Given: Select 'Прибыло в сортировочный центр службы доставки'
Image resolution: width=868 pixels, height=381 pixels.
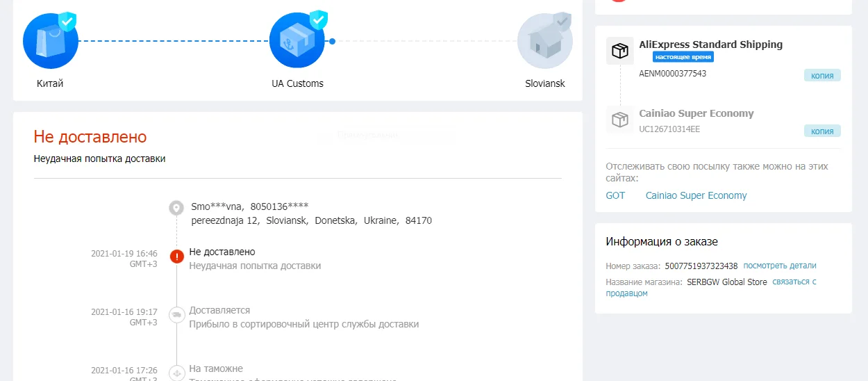Looking at the screenshot, I should [304, 324].
